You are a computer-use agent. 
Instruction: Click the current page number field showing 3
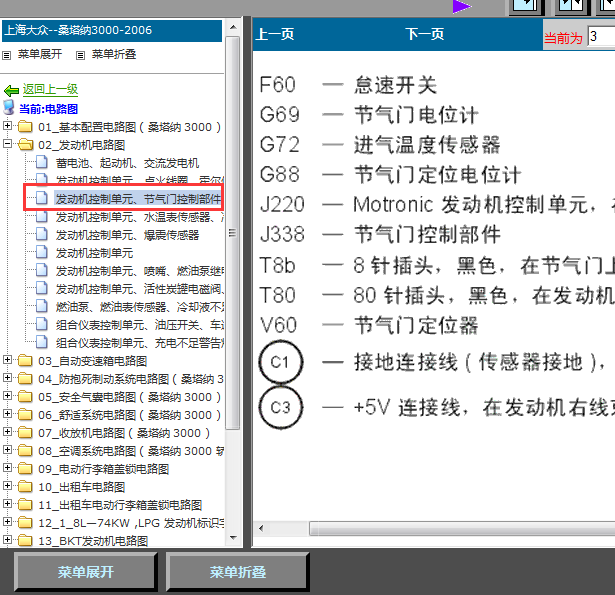click(601, 36)
